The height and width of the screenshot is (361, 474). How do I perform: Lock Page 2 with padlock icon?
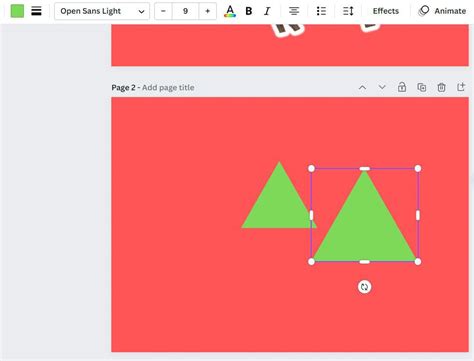pyautogui.click(x=402, y=87)
